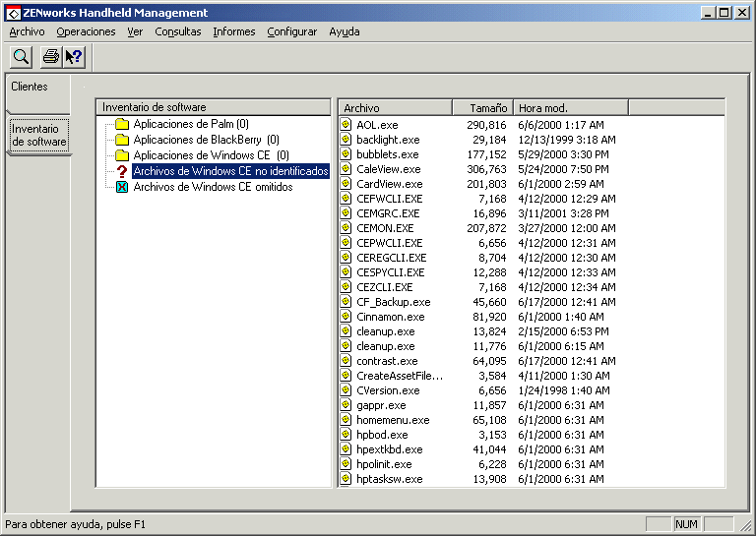The height and width of the screenshot is (536, 756).
Task: Click the NUM status bar indicator
Action: pos(686,524)
